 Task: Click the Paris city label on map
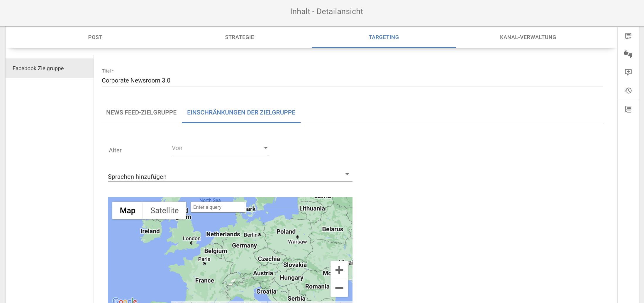204,259
